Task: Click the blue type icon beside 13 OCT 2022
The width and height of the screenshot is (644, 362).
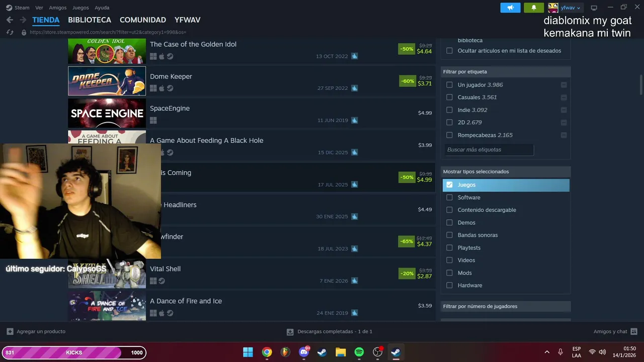Action: pyautogui.click(x=354, y=56)
